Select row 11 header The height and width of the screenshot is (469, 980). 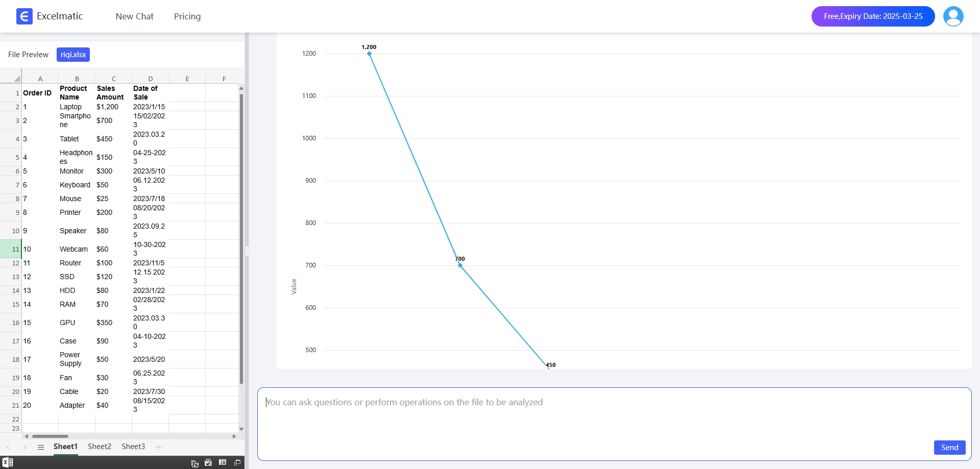coord(11,249)
